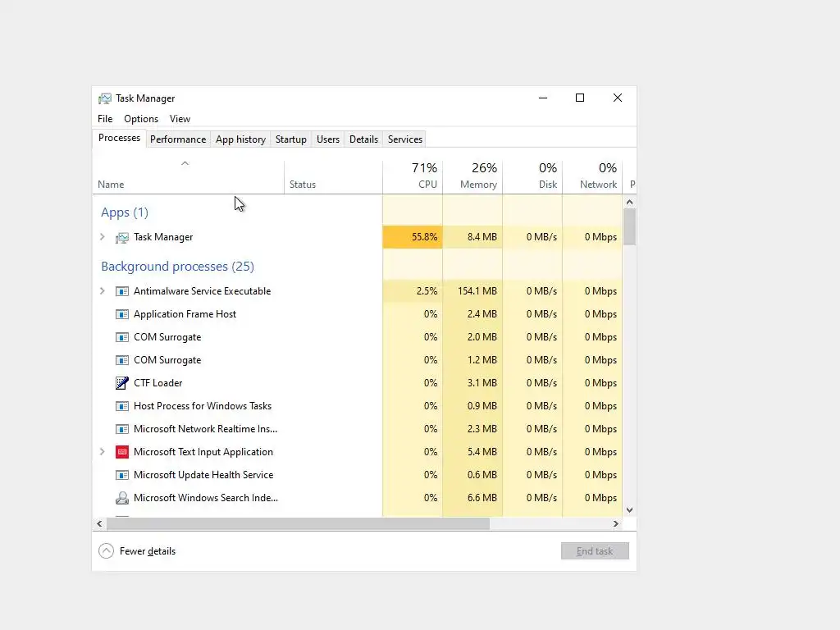Click the Application Frame Host icon
This screenshot has height=630, width=840.
(x=122, y=314)
